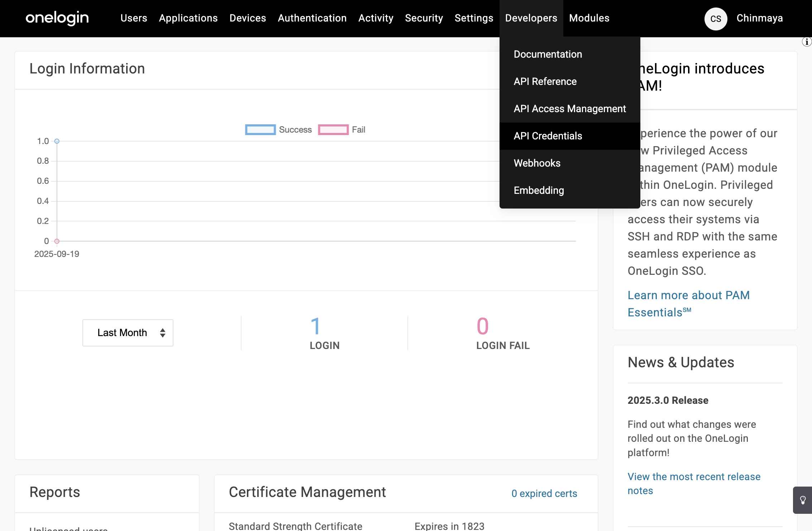Open API Access Management menu entry
Image resolution: width=812 pixels, height=531 pixels.
tap(569, 109)
